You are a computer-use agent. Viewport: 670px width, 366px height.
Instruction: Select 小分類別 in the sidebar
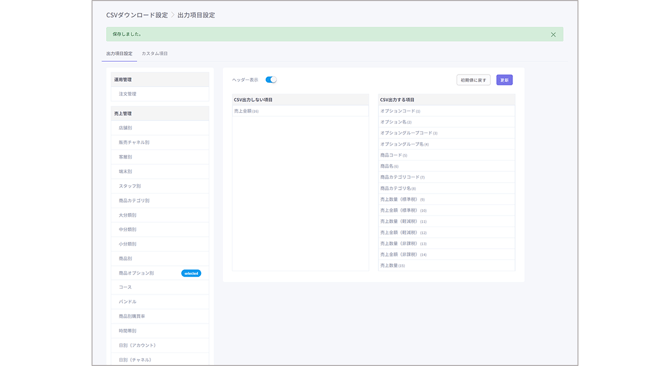160,244
